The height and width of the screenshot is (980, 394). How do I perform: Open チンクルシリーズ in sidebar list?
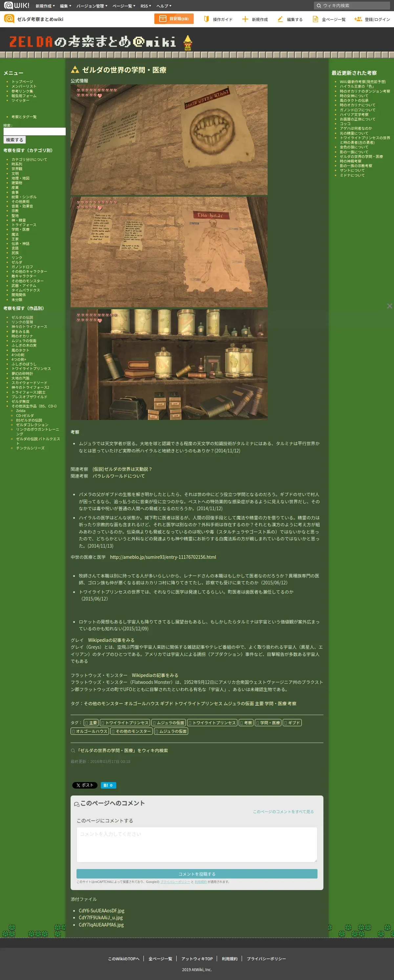pos(30,448)
